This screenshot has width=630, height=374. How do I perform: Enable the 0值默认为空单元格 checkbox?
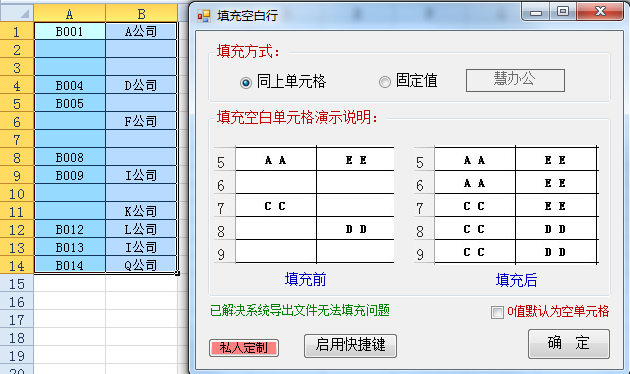click(x=497, y=312)
